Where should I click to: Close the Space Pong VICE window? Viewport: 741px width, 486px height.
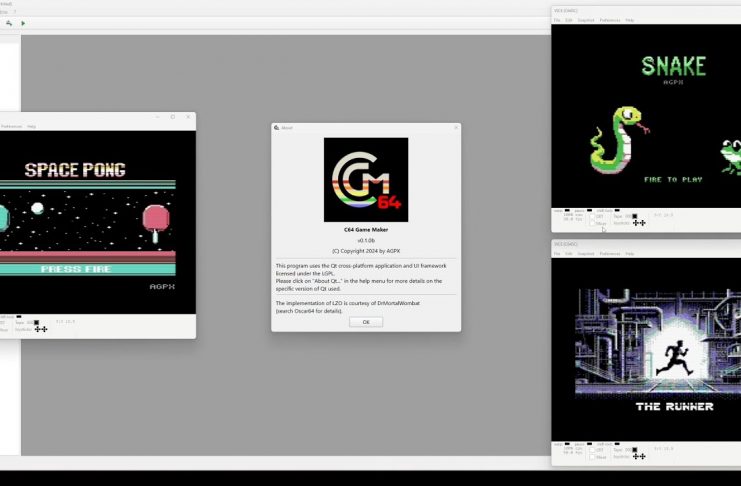[x=188, y=117]
